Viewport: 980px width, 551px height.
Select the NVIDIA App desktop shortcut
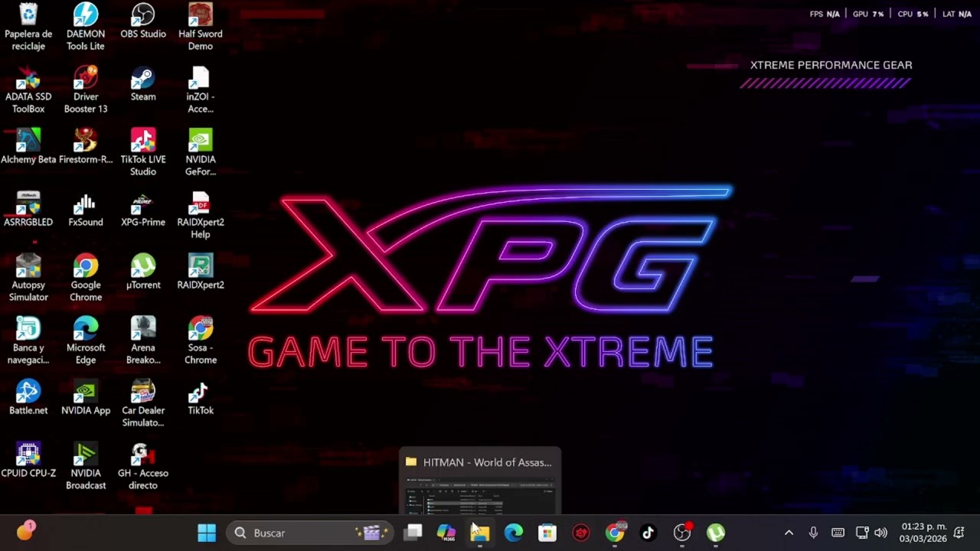86,397
